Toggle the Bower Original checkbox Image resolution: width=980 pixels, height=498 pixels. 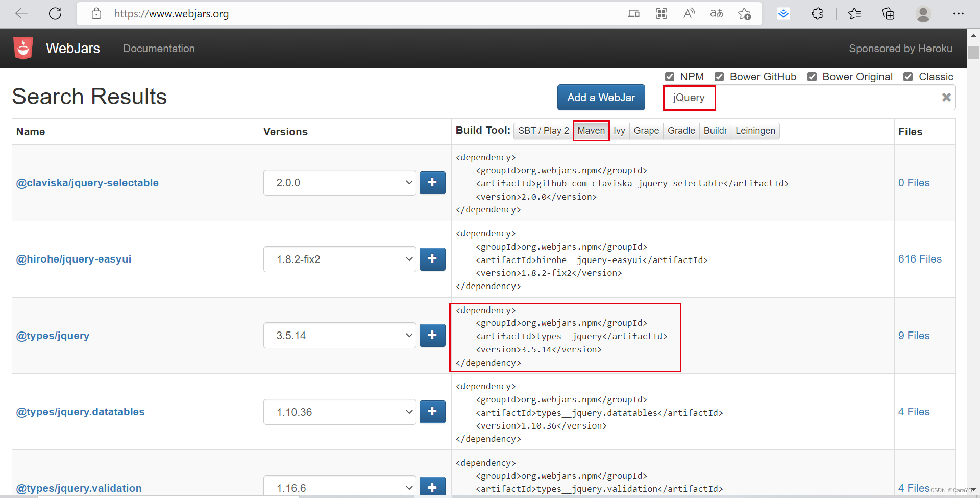pyautogui.click(x=812, y=77)
